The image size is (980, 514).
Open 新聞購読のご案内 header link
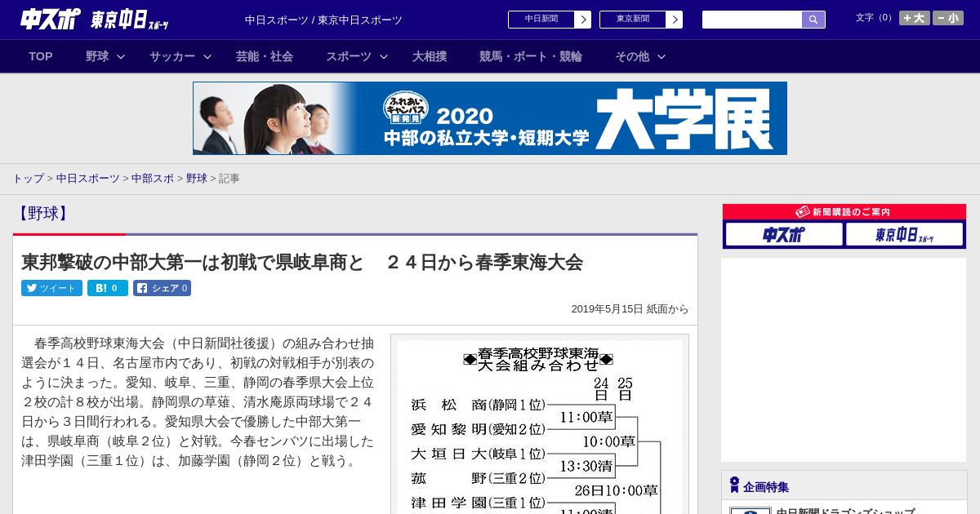coord(844,212)
